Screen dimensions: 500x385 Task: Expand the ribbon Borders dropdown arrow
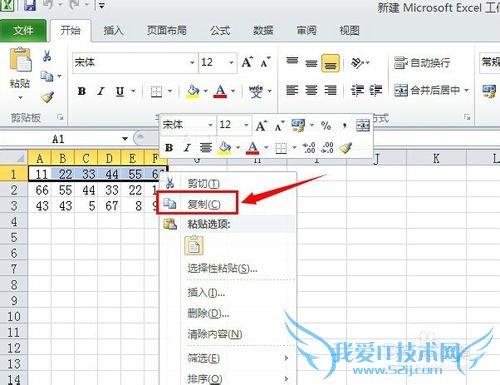[170, 91]
